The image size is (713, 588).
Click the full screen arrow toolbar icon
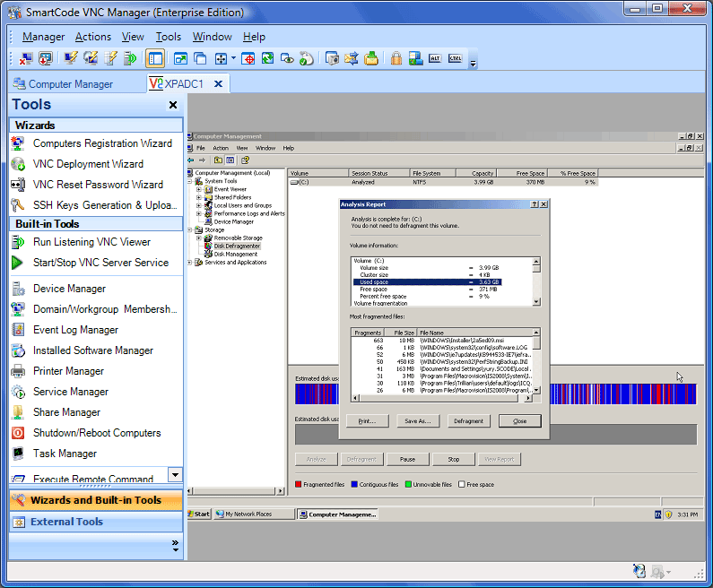coord(180,58)
